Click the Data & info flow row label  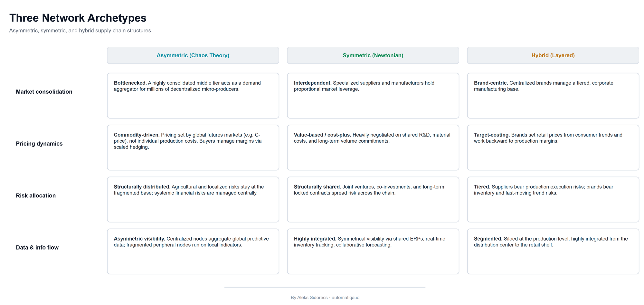click(x=37, y=247)
